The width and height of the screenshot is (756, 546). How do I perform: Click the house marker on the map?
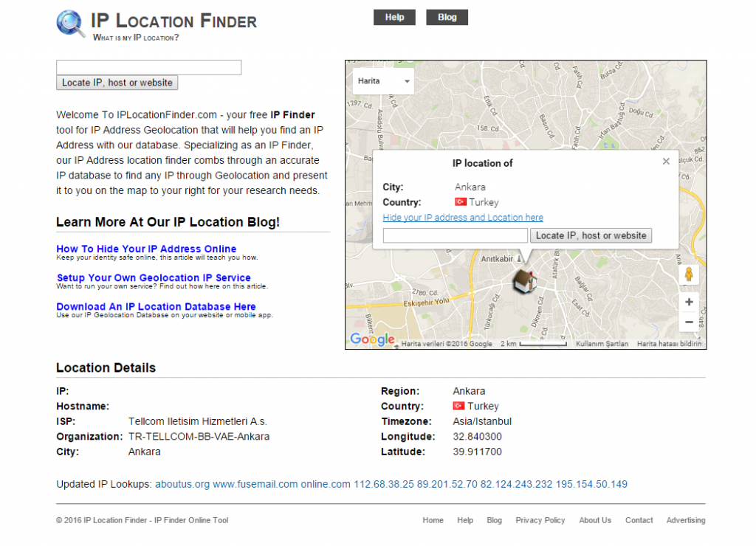tap(524, 280)
